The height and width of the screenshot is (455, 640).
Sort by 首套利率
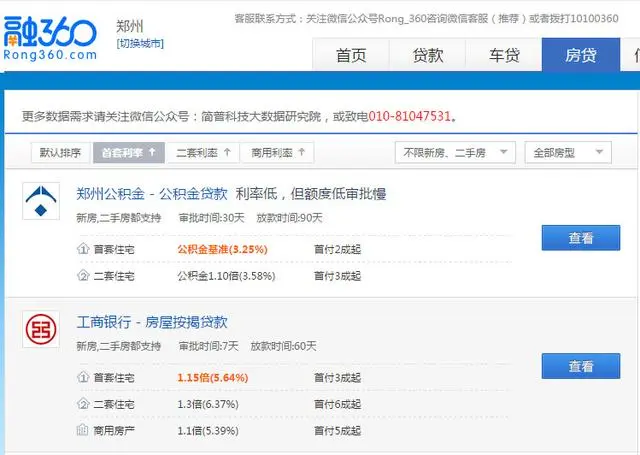pos(129,153)
